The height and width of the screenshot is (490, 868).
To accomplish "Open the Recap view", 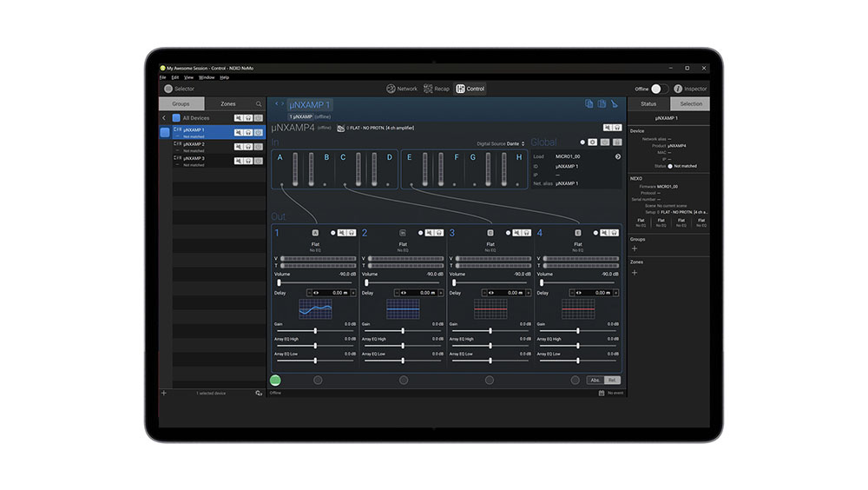I will tap(437, 89).
